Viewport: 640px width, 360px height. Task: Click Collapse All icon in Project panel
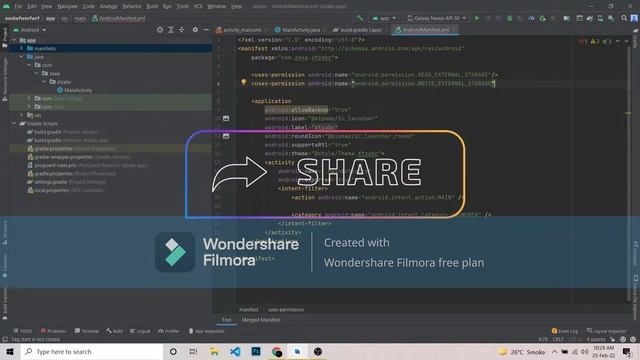point(182,30)
